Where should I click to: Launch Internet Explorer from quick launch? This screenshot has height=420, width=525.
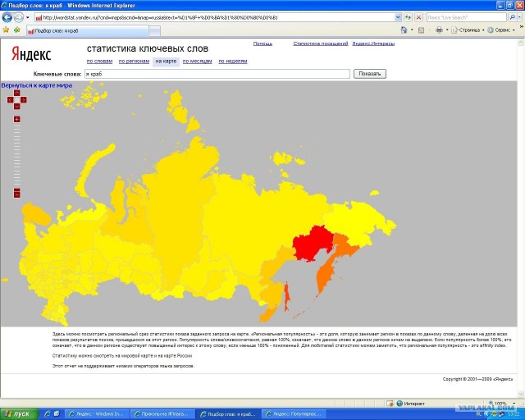coord(48,414)
